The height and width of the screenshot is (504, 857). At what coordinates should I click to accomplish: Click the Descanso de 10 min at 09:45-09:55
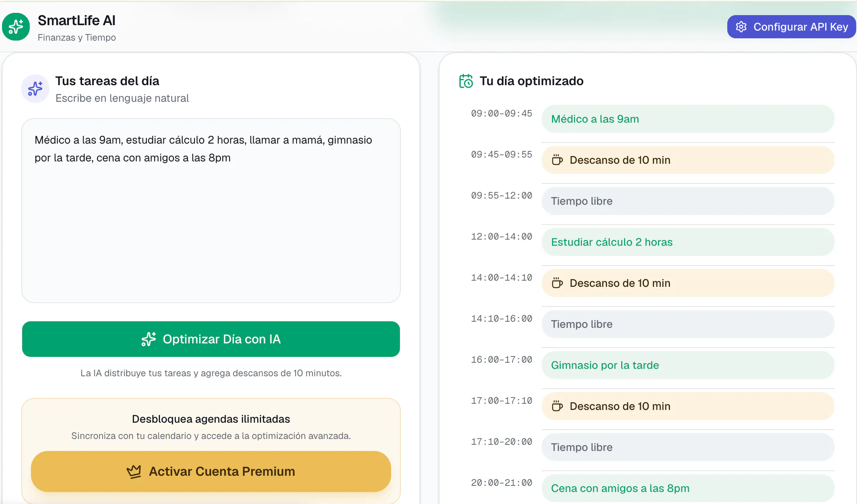point(688,160)
